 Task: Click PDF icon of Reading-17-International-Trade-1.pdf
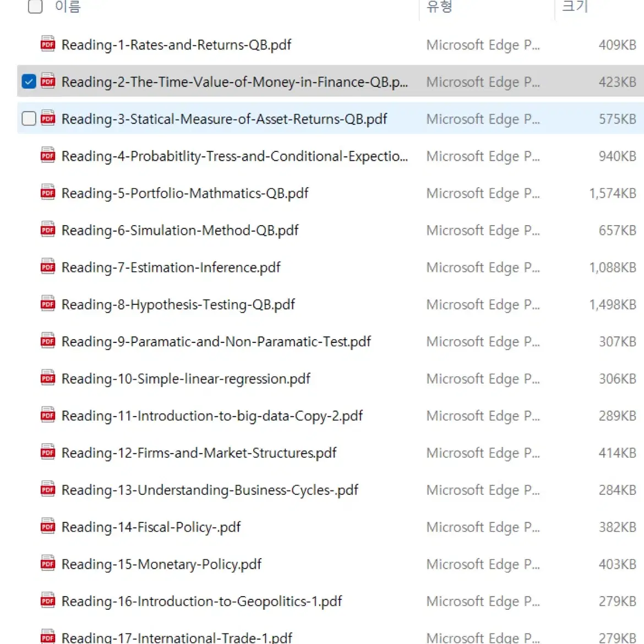click(48, 636)
